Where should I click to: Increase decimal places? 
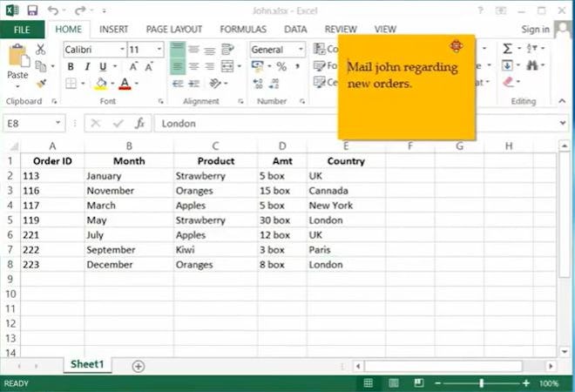pos(258,84)
